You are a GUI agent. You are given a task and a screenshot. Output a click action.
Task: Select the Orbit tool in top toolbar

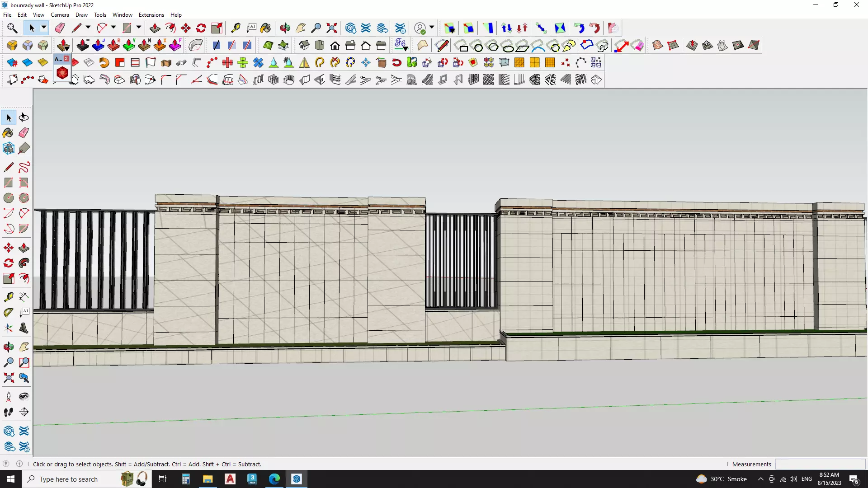coord(285,28)
